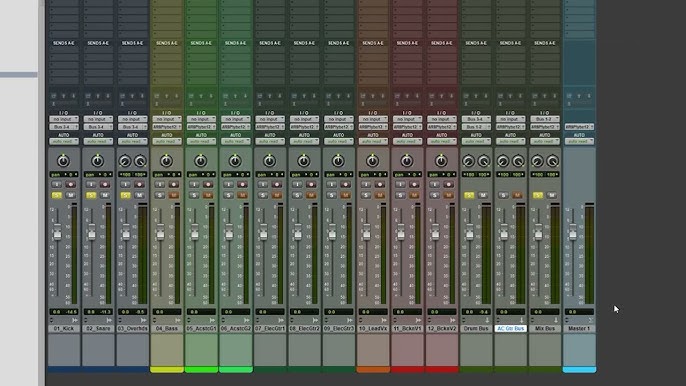Unmute the 08_ElecGtr2 track
This screenshot has height=386, width=686.
(311, 195)
